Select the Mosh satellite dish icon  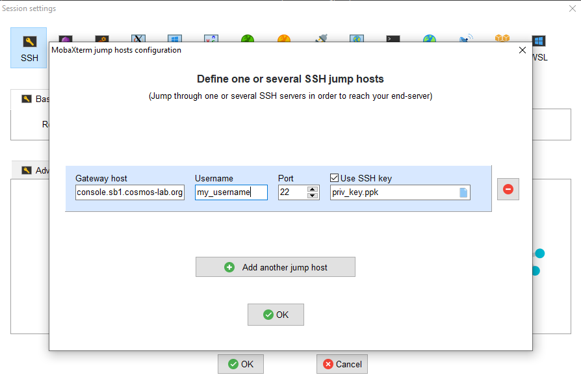coord(465,39)
